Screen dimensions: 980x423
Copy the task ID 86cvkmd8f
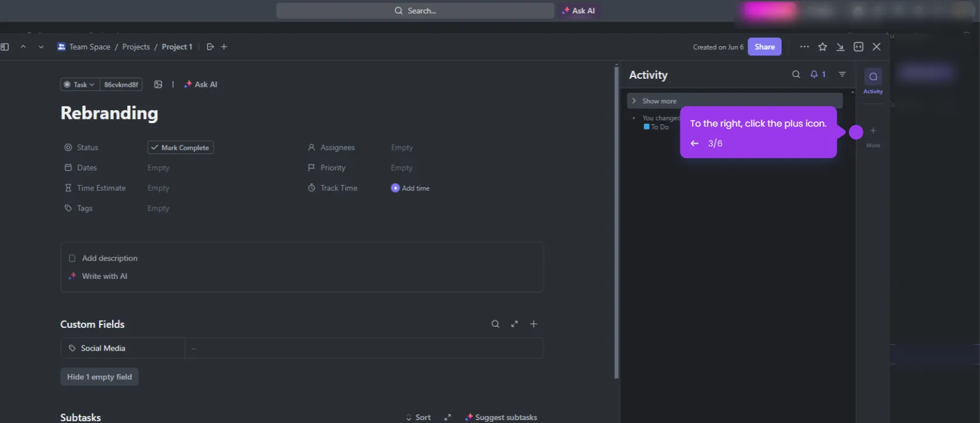coord(121,85)
